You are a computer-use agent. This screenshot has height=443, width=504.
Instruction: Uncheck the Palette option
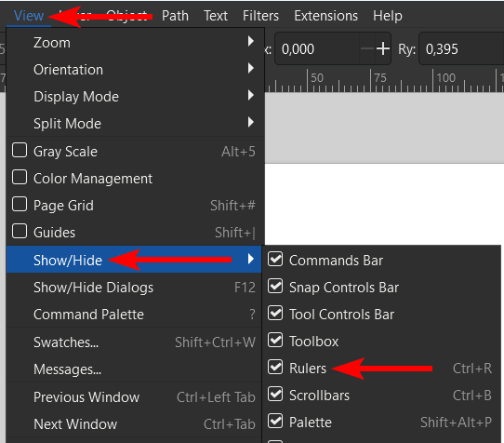pyautogui.click(x=275, y=422)
